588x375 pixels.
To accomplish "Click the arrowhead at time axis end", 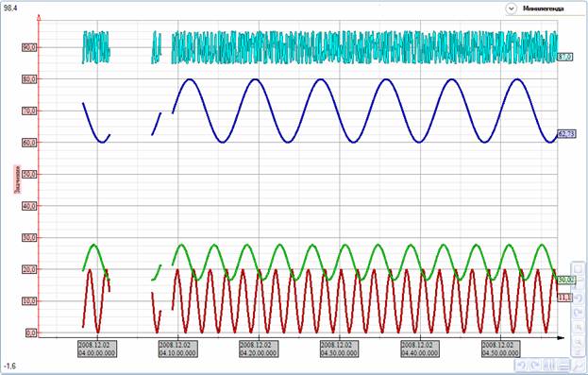I will [561, 338].
